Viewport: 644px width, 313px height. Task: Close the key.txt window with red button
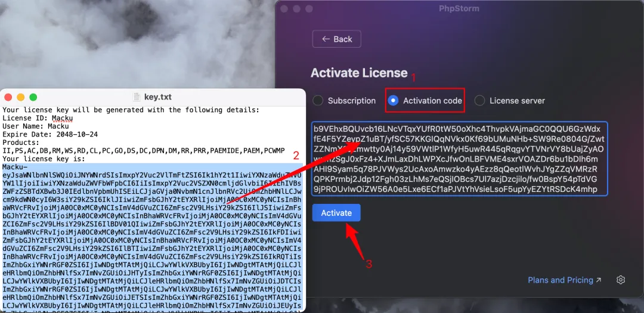click(8, 97)
